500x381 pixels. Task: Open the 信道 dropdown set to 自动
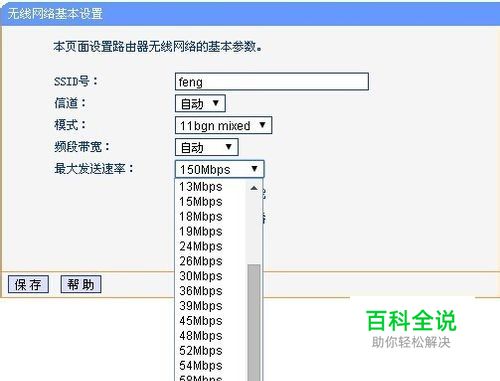coord(200,103)
